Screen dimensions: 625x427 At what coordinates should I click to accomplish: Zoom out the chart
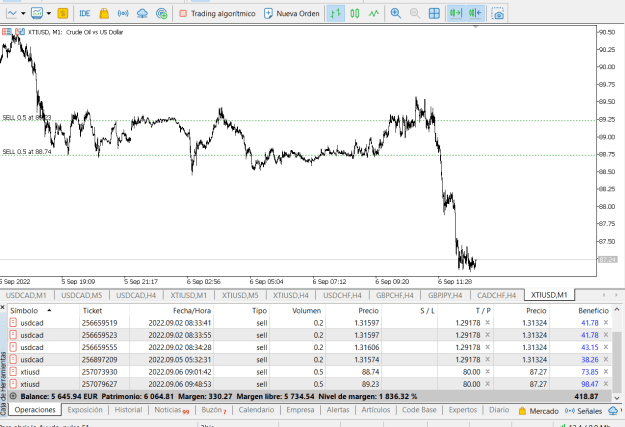[x=415, y=14]
